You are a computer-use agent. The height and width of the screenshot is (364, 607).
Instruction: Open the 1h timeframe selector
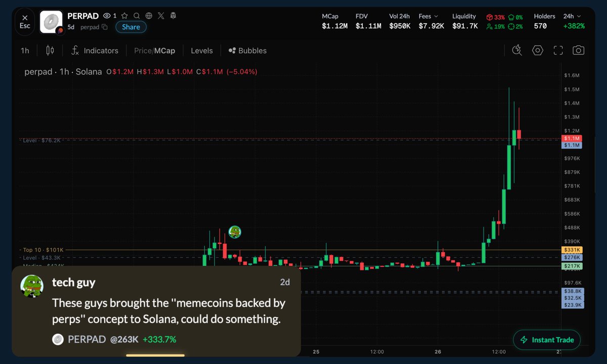[x=25, y=51]
